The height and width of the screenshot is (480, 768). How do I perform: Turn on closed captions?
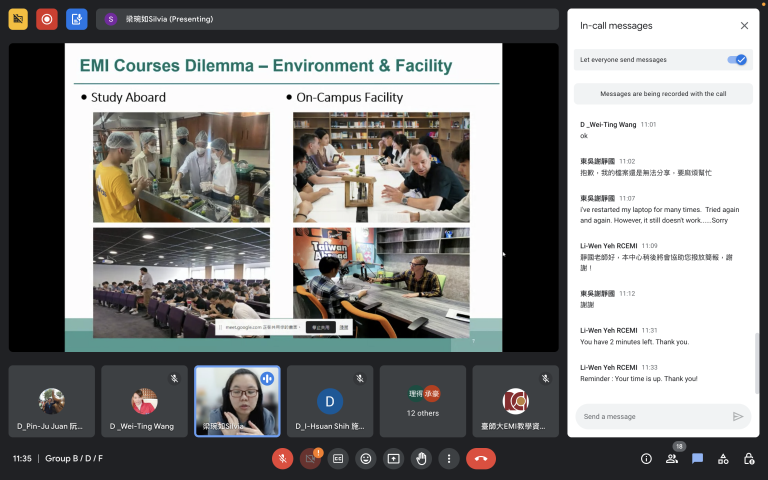(338, 459)
